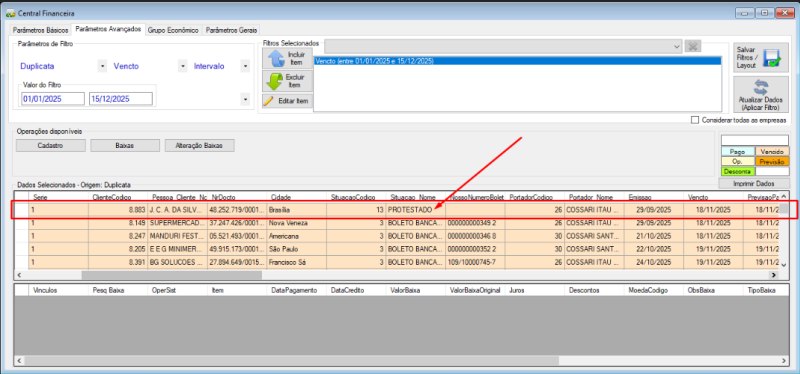Click the boleto number 109/10000745-7 cell

coord(476,263)
